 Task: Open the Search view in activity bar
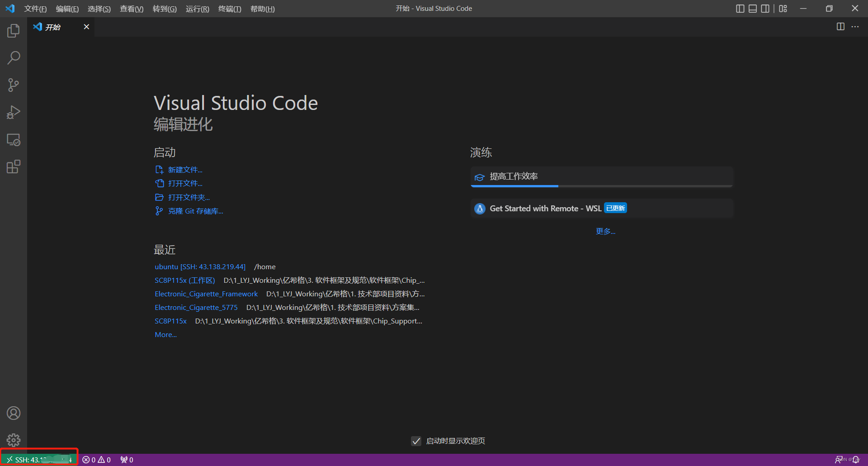click(14, 58)
